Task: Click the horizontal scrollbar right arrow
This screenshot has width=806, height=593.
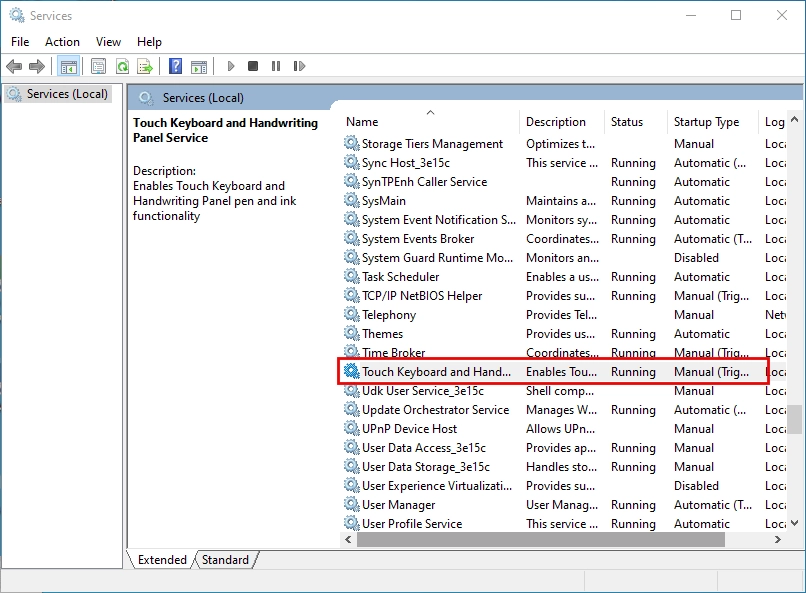Action: click(x=778, y=539)
